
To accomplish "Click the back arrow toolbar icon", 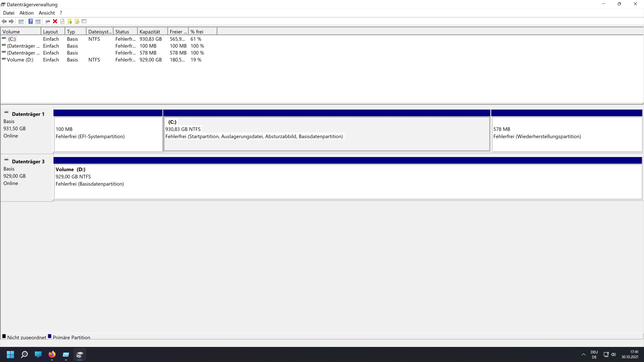I will tap(4, 21).
